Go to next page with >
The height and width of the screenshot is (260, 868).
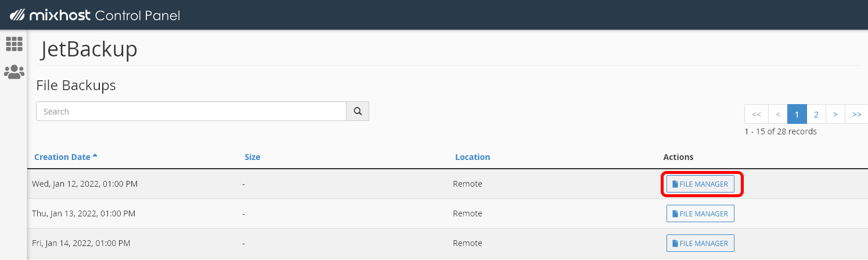[835, 114]
